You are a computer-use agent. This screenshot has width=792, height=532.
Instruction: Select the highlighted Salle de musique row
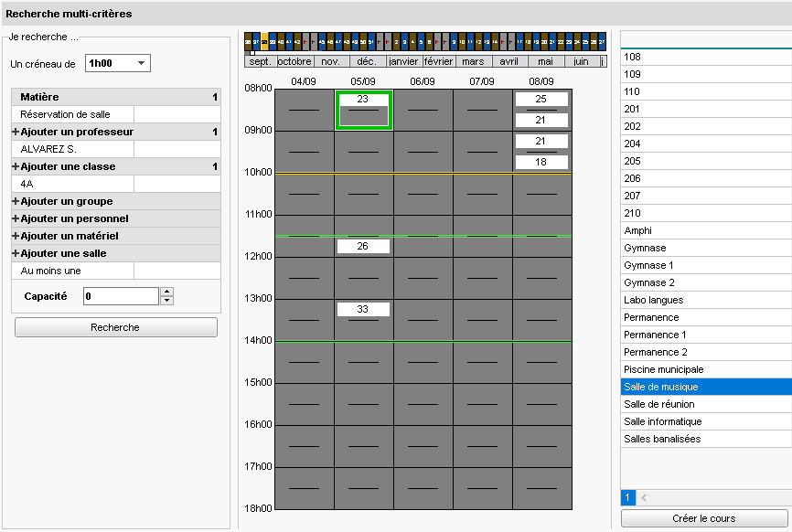click(x=706, y=387)
